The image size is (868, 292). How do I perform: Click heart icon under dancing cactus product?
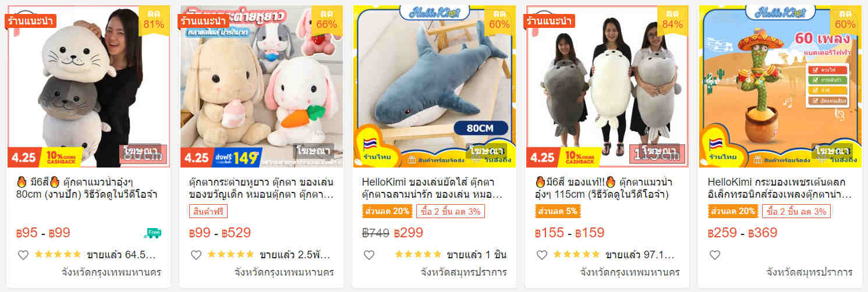click(715, 255)
